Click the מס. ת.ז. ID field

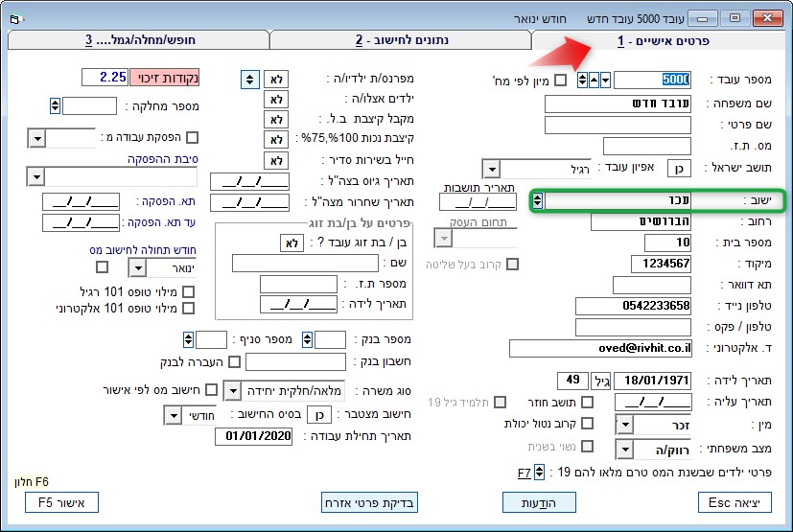click(647, 146)
